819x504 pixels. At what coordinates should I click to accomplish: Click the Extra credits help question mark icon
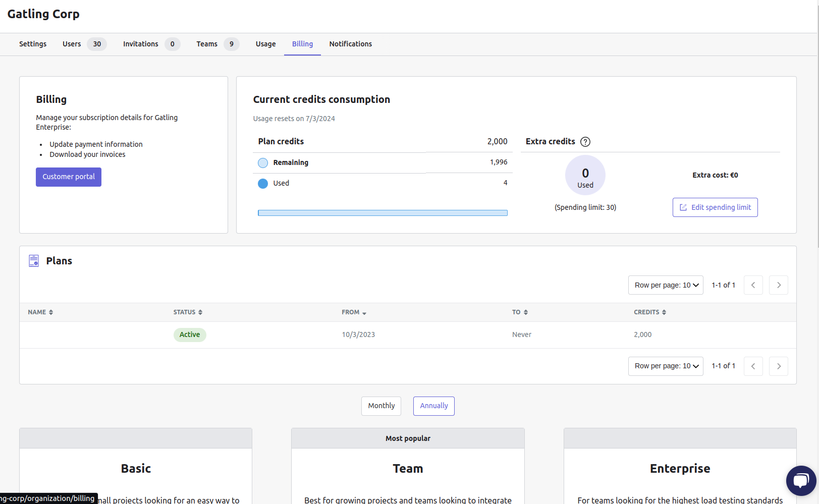pos(585,142)
